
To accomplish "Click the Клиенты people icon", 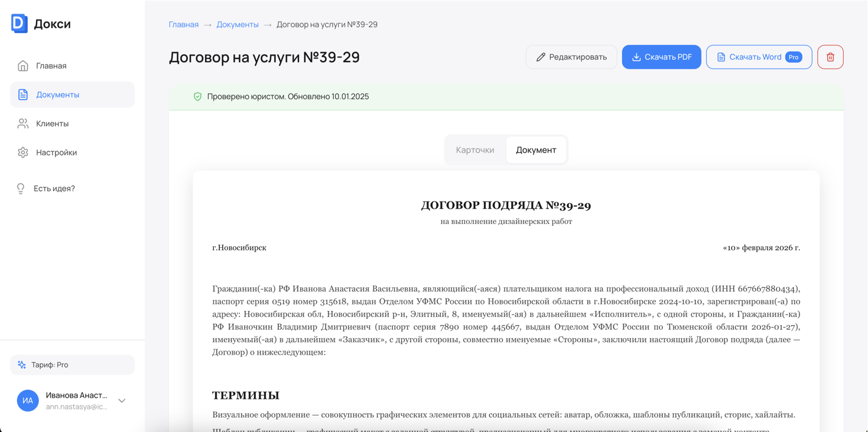I will tap(22, 124).
